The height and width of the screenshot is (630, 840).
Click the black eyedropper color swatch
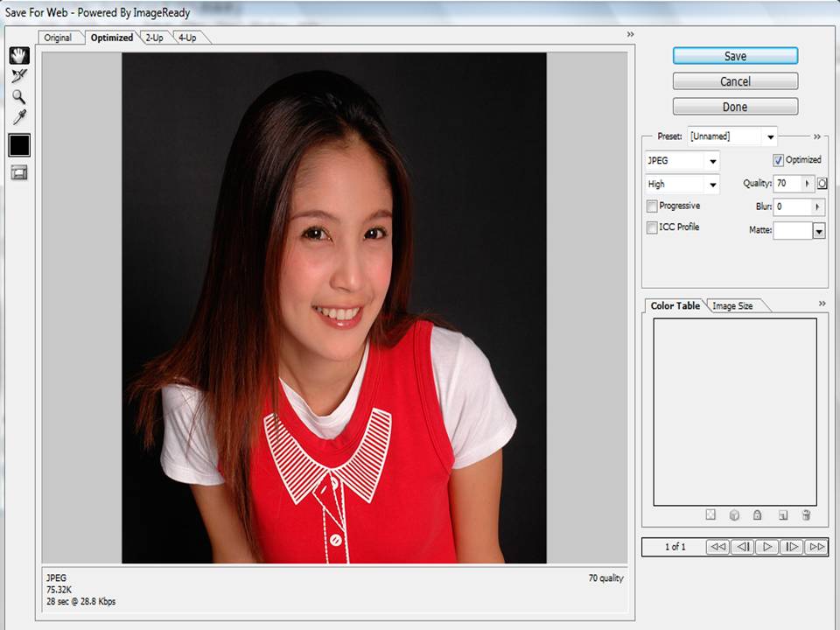click(19, 145)
